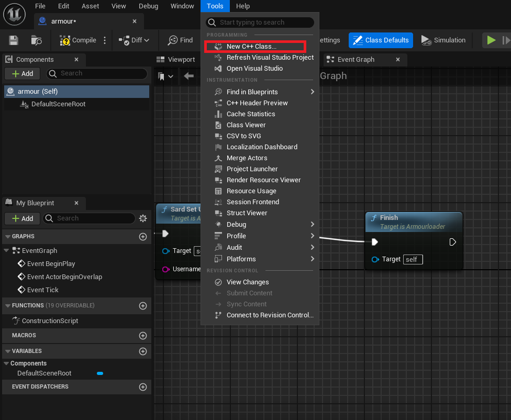Viewport: 511px width, 420px height.
Task: Choose Open Visual Studio
Action: [260, 69]
